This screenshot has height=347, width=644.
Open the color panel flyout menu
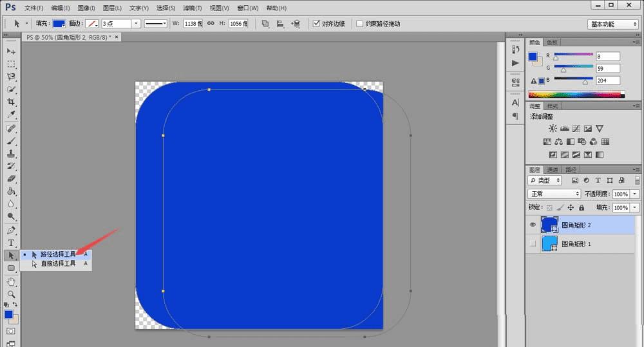[x=636, y=42]
